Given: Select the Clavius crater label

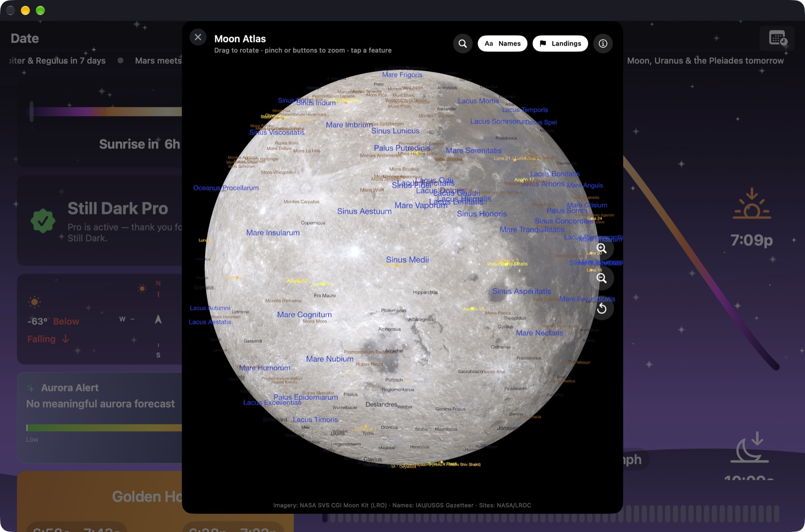Looking at the screenshot, I should point(373,460).
